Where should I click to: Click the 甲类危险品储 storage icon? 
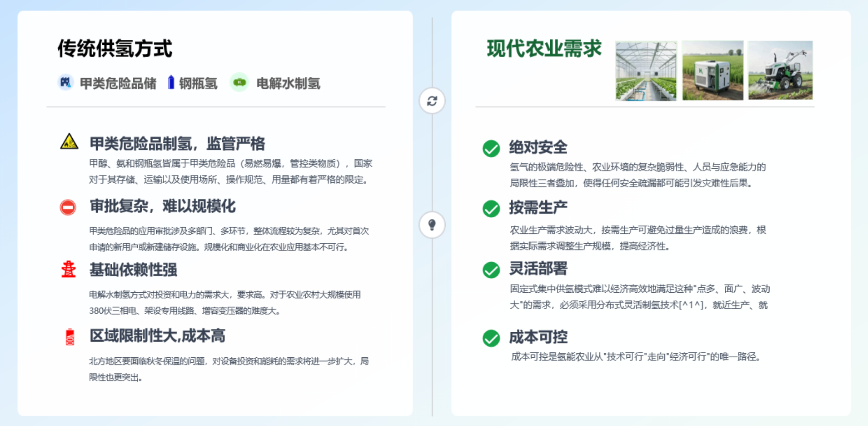[x=66, y=83]
